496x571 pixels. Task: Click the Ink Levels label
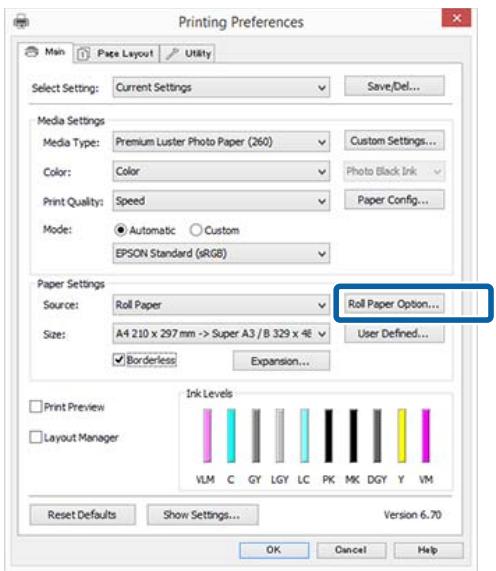[x=209, y=393]
